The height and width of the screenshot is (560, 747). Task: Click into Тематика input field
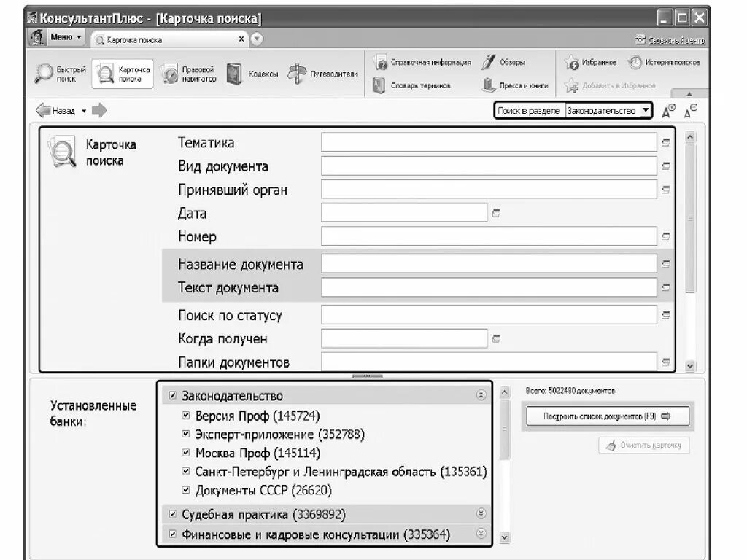[489, 142]
